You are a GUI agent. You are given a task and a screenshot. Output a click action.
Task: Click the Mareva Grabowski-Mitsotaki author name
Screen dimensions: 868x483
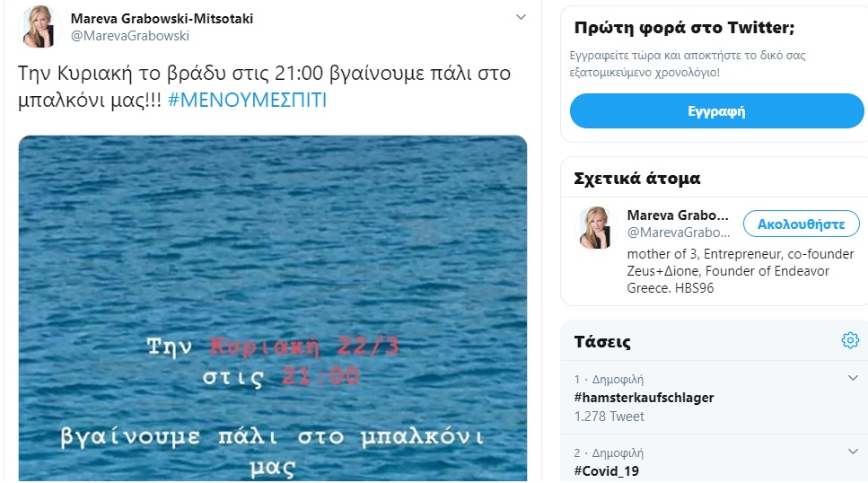point(162,18)
